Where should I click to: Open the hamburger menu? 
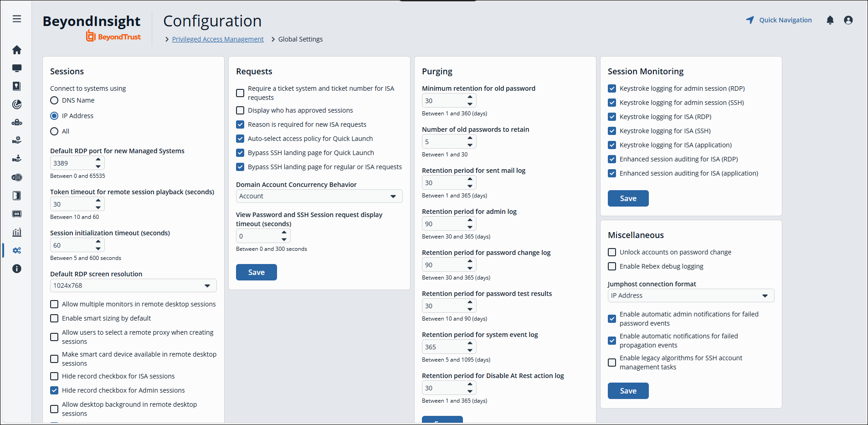click(17, 19)
